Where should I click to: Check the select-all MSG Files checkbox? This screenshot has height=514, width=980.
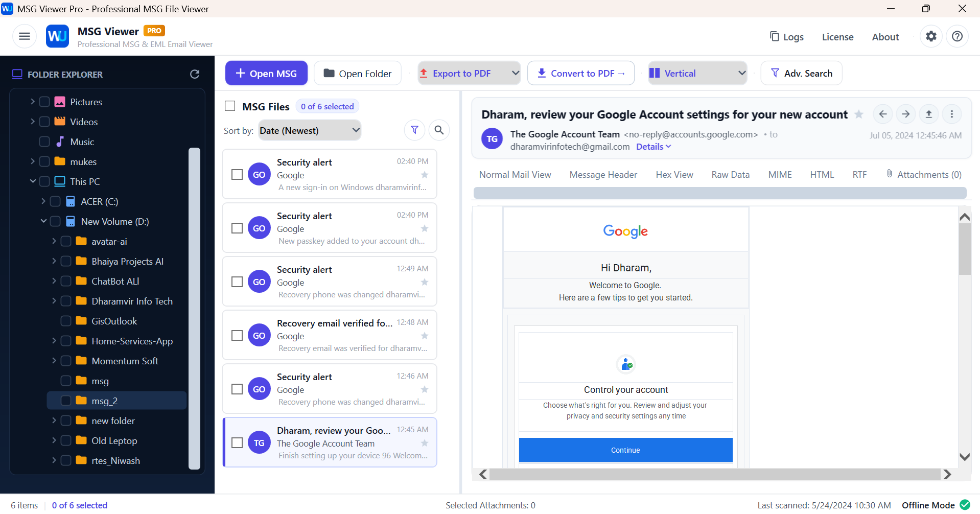(230, 106)
